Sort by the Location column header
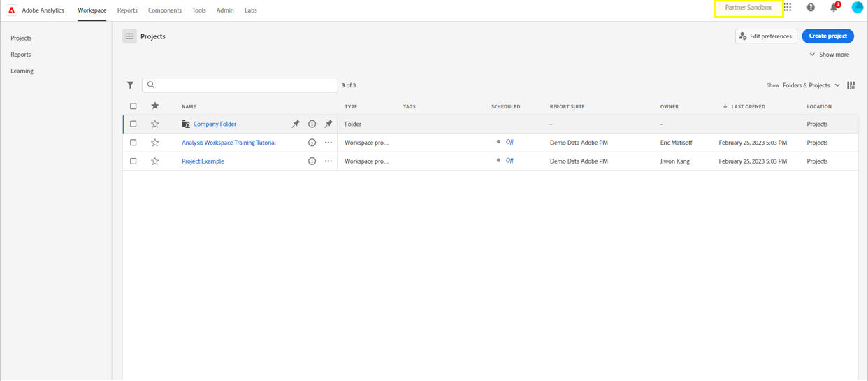The height and width of the screenshot is (381, 868). (x=819, y=106)
